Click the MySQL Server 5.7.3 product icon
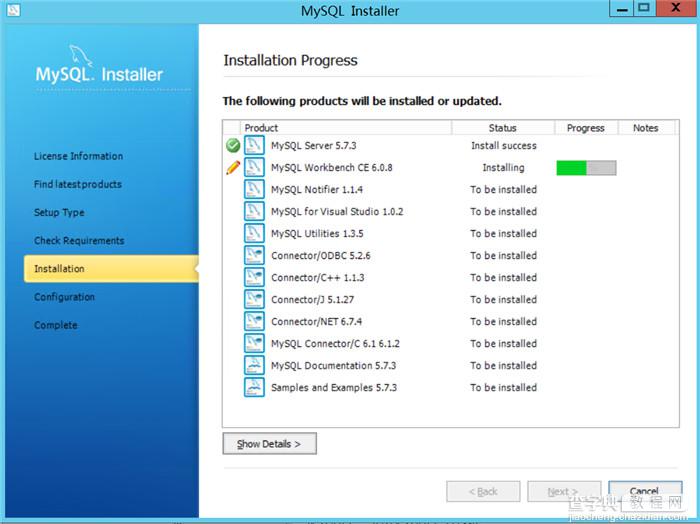700x524 pixels. click(x=254, y=146)
